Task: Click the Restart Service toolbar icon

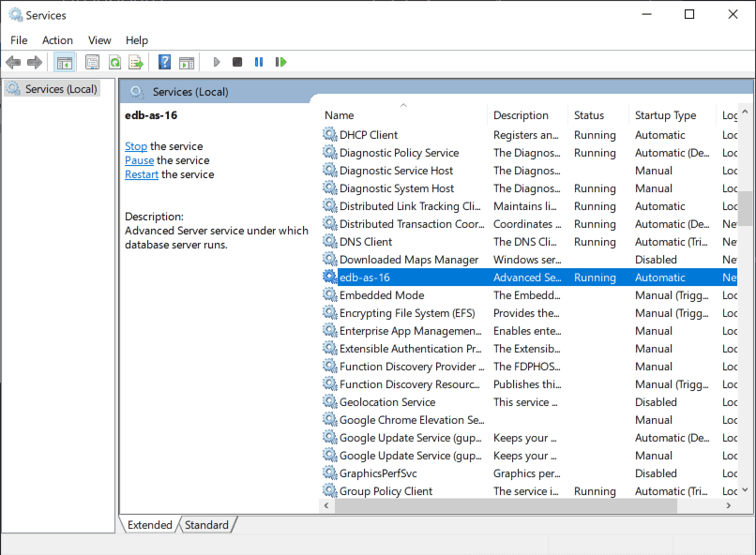Action: point(280,62)
